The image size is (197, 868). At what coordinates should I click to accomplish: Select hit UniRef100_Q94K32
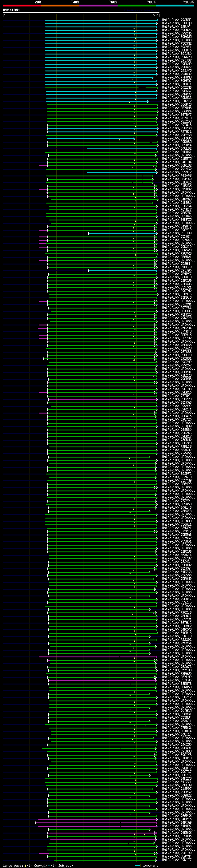pos(177,74)
